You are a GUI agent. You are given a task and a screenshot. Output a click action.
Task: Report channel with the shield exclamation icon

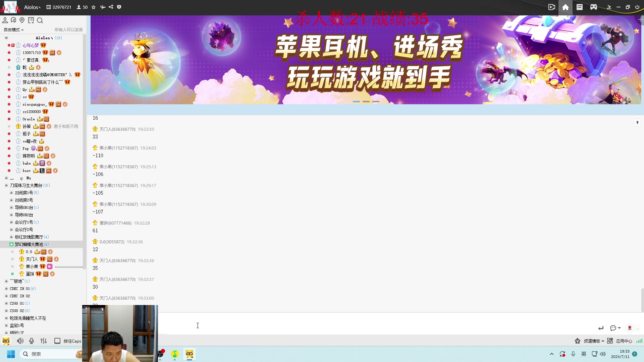119,7
